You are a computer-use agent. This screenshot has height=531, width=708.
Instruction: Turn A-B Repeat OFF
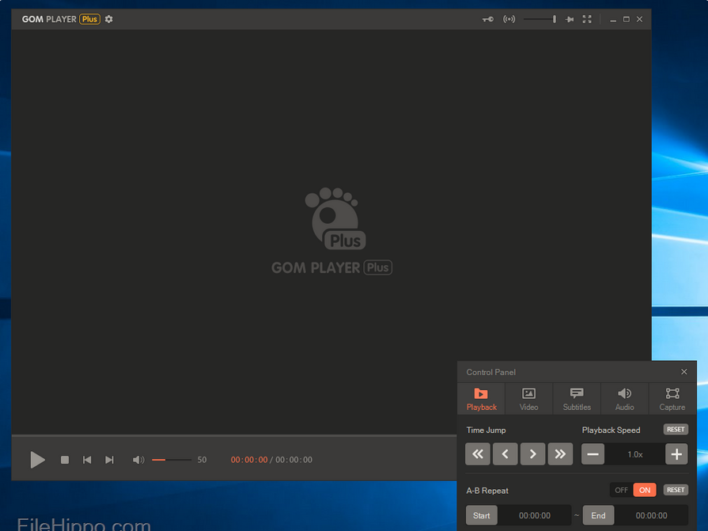point(621,490)
